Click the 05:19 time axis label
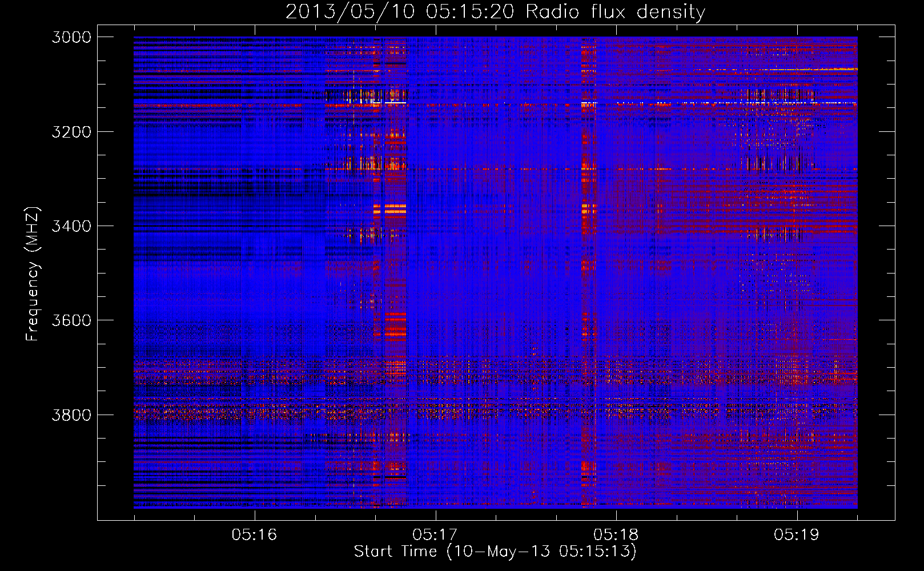This screenshot has width=924, height=571. pyautogui.click(x=797, y=534)
